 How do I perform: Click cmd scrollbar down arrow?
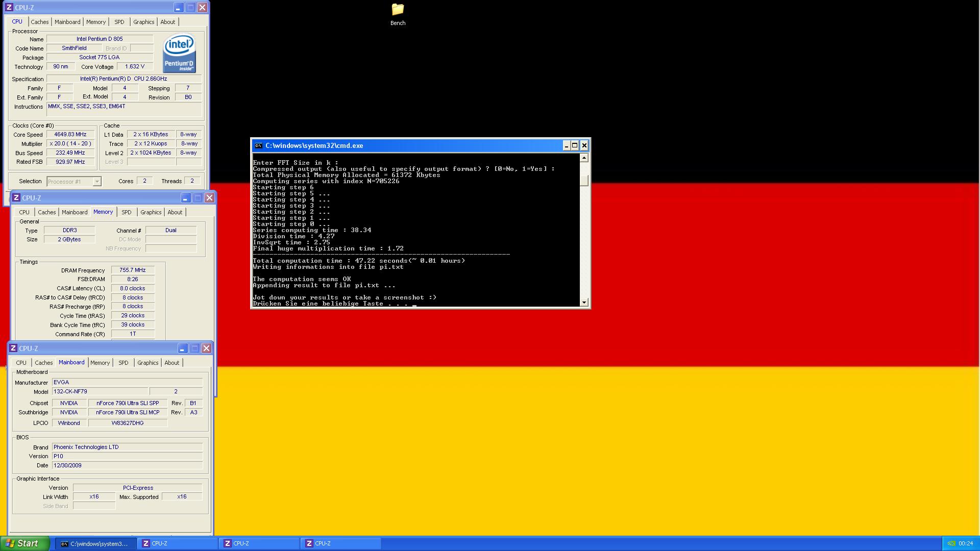584,303
